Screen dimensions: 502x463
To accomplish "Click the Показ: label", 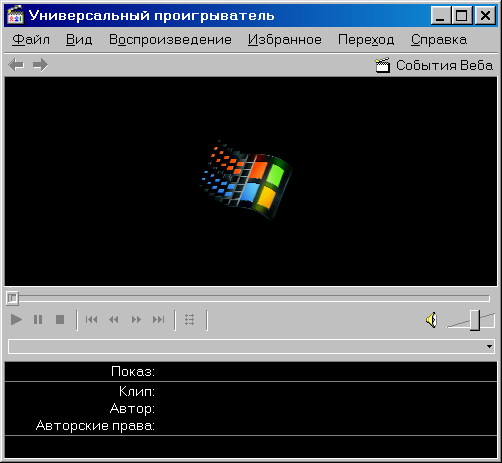I will (133, 371).
